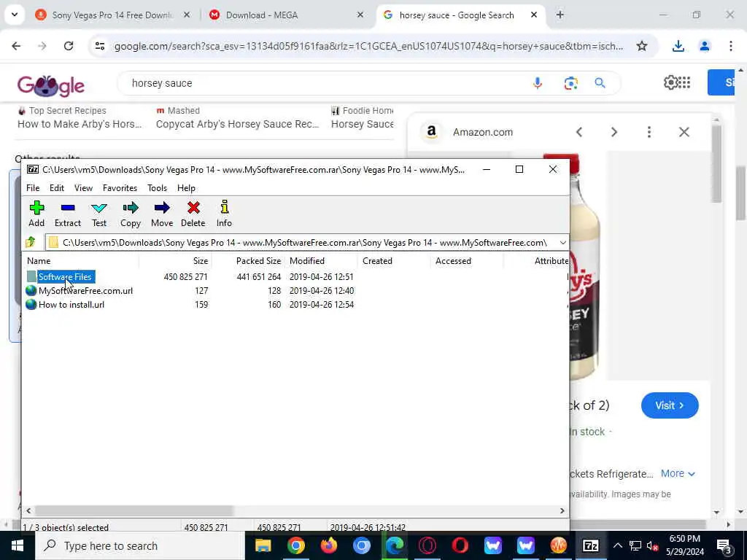Image resolution: width=747 pixels, height=560 pixels.
Task: Open the 7-Zip View menu
Action: 83,188
